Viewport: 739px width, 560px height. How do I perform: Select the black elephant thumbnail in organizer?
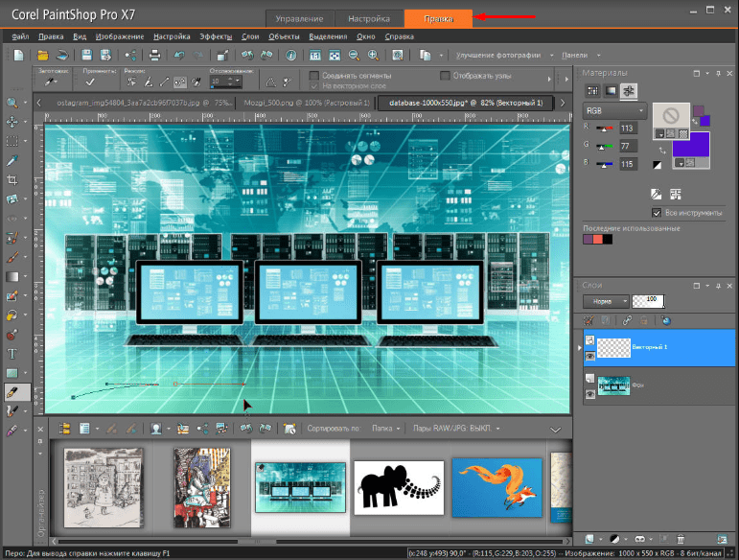pyautogui.click(x=399, y=486)
